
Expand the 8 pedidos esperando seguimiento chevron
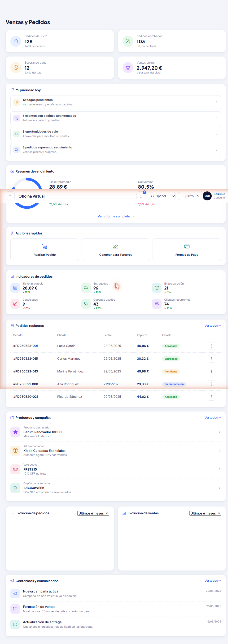coord(217,150)
